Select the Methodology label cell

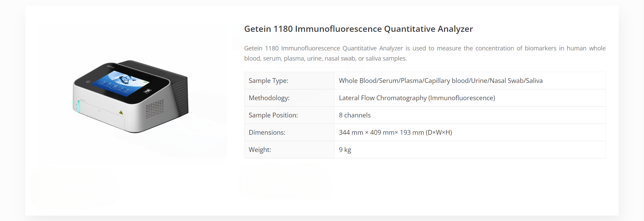(289, 98)
